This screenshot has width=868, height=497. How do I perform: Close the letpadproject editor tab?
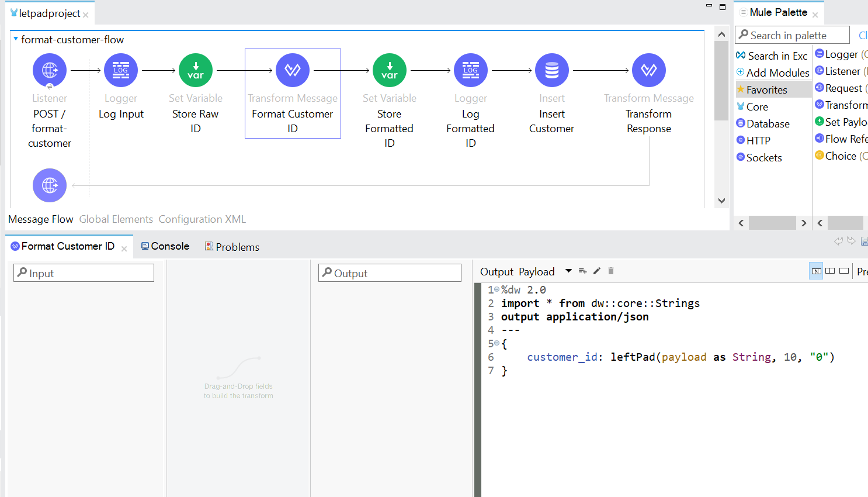(85, 15)
